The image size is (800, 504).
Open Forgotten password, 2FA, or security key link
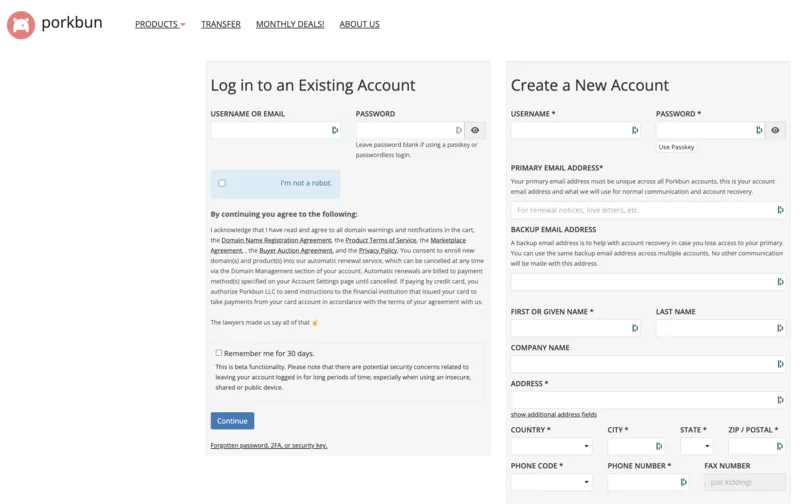point(269,445)
